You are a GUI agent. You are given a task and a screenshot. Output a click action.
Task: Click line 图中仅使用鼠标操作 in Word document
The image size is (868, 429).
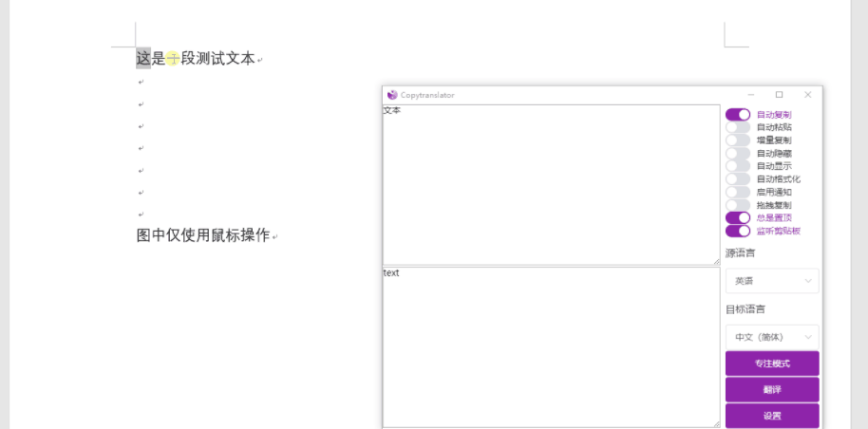point(203,235)
